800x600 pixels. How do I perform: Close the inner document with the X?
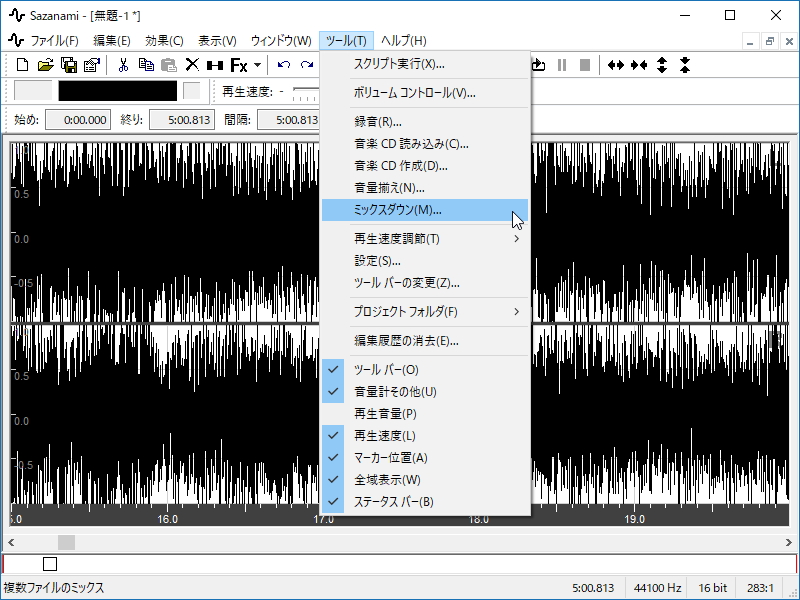tap(789, 41)
